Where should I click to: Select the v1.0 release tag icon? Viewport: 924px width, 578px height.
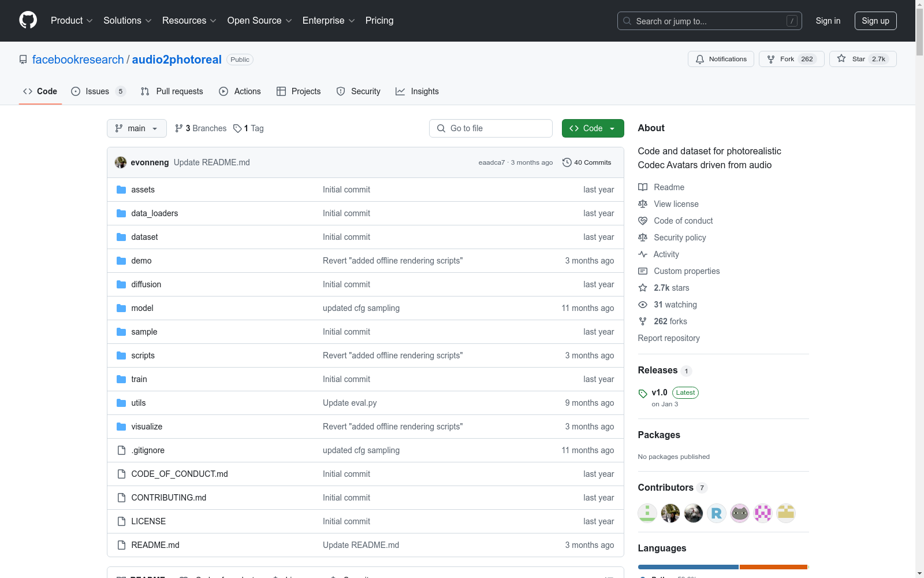click(643, 393)
